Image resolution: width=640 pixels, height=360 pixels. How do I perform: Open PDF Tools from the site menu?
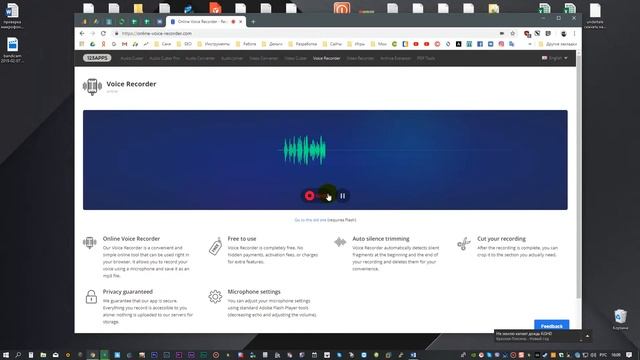[x=426, y=58]
